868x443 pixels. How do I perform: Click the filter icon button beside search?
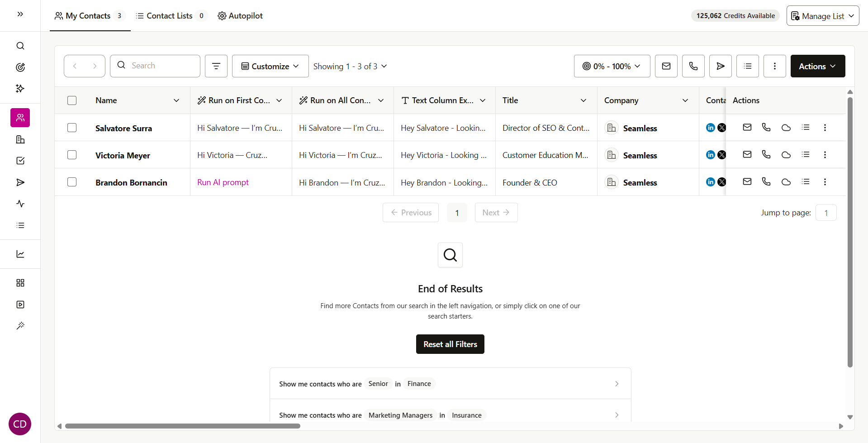click(x=216, y=66)
